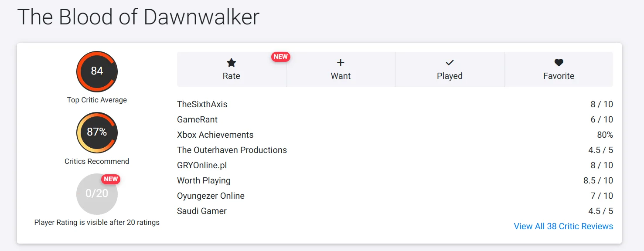Image resolution: width=644 pixels, height=251 pixels.
Task: Click Saudi Gamer score 4.5 / 5
Action: tap(600, 211)
